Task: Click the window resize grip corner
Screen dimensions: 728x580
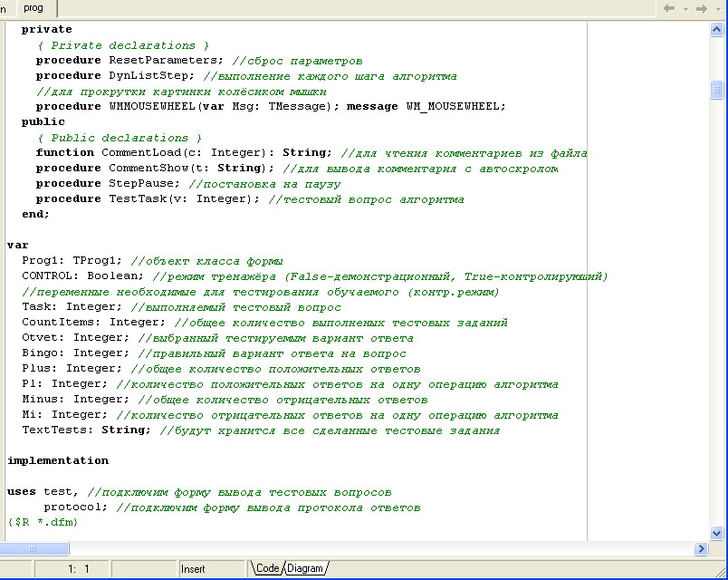Action: pyautogui.click(x=720, y=572)
